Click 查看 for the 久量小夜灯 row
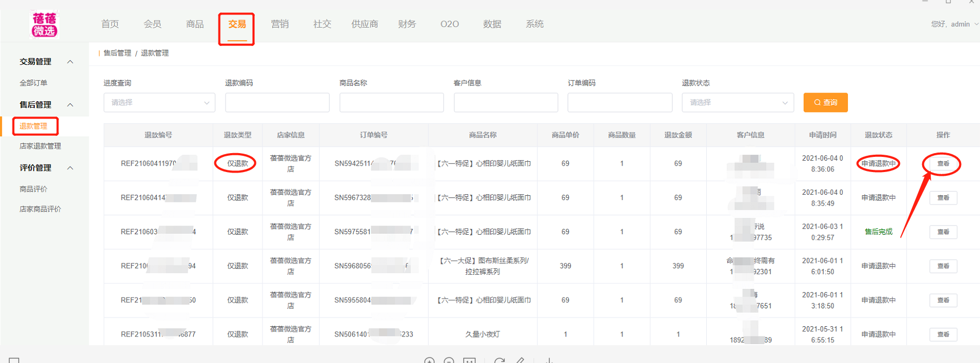Image resolution: width=980 pixels, height=363 pixels. click(943, 335)
